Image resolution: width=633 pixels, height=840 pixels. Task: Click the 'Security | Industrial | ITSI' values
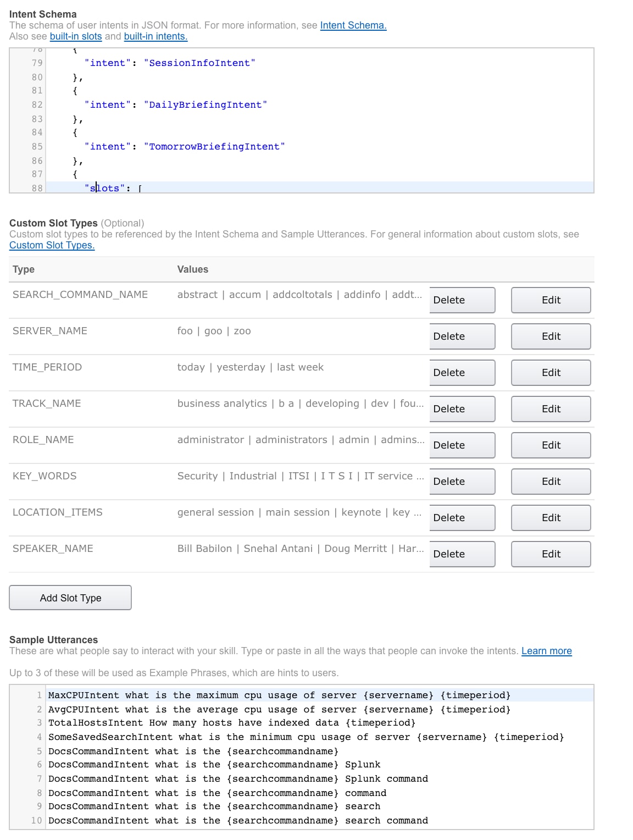[301, 476]
